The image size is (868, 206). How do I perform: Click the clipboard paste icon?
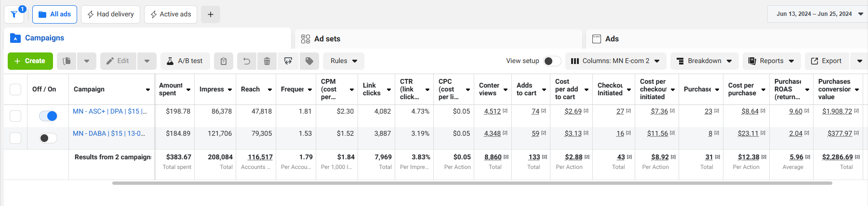point(224,61)
